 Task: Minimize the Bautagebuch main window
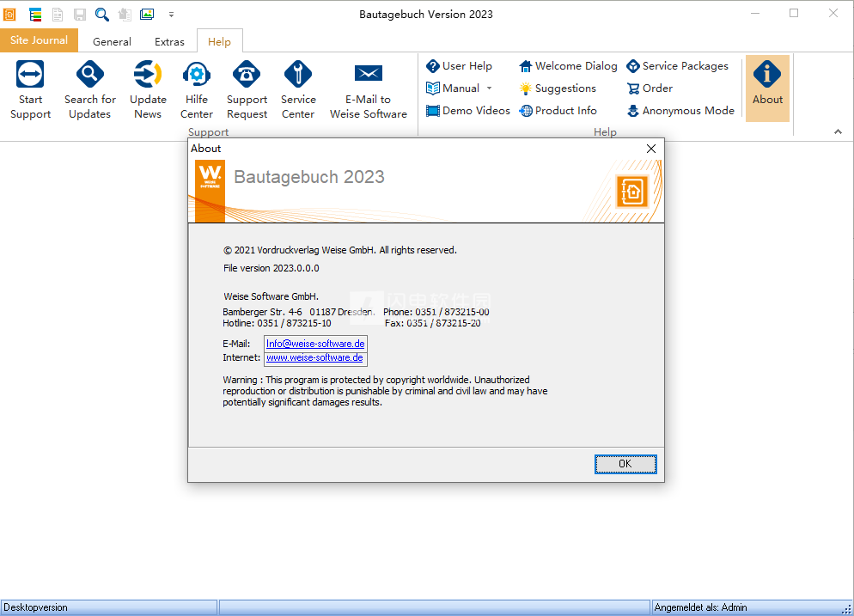[x=755, y=14]
